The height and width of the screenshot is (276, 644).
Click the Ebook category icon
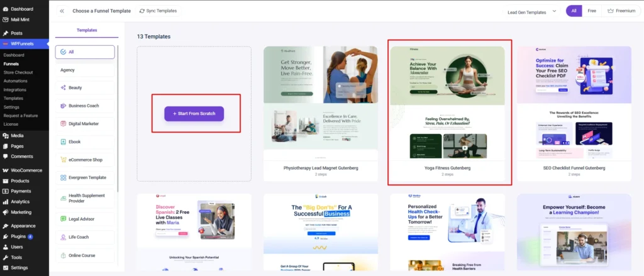coord(64,141)
